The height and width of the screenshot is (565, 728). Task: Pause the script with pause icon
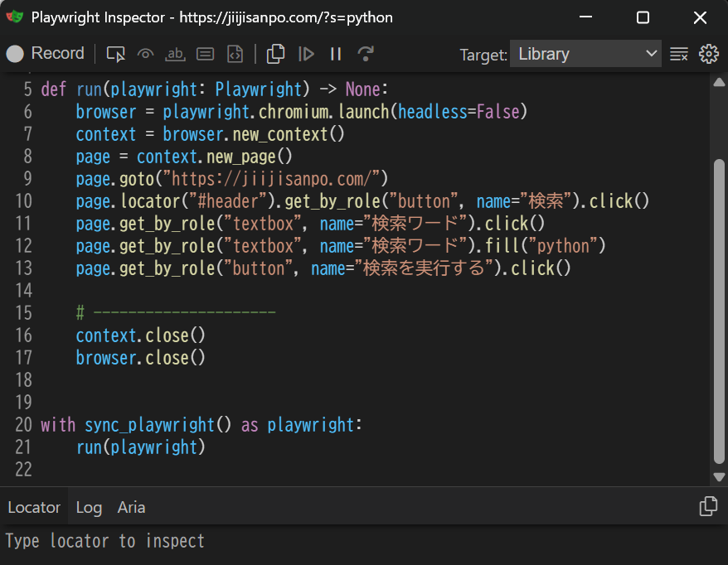tap(336, 55)
